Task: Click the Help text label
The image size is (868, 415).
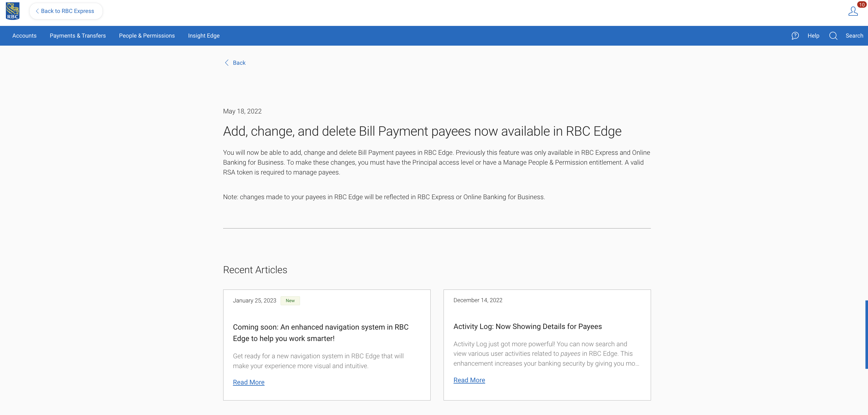Action: (x=813, y=36)
